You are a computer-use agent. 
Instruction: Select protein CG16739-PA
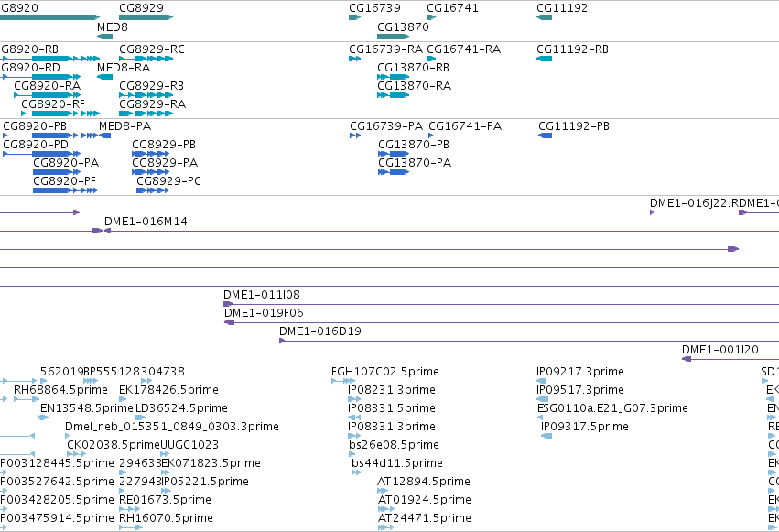click(x=386, y=126)
